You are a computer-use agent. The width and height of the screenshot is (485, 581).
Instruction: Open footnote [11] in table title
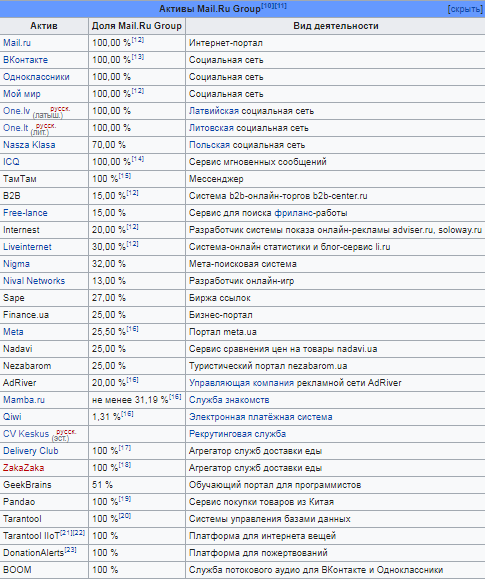click(x=280, y=6)
